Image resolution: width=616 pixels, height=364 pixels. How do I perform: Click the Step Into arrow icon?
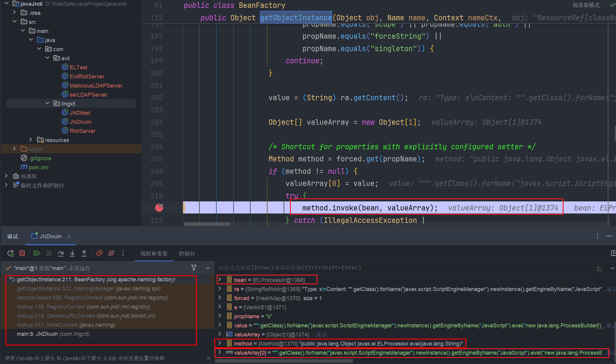tap(72, 253)
